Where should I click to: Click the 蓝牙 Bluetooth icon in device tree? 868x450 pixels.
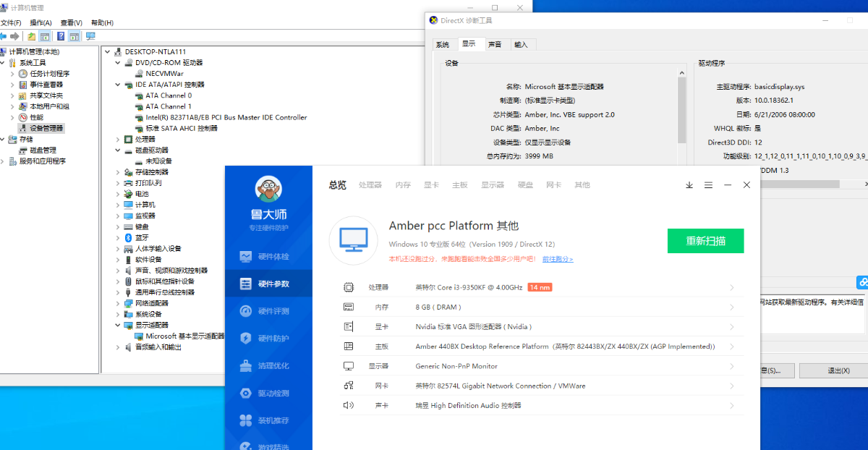[128, 237]
